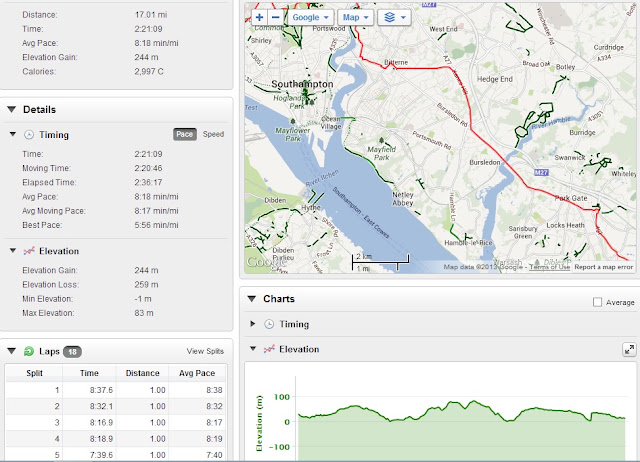The width and height of the screenshot is (640, 462).
Task: Click the elevation graph icon in Details
Action: click(x=29, y=251)
